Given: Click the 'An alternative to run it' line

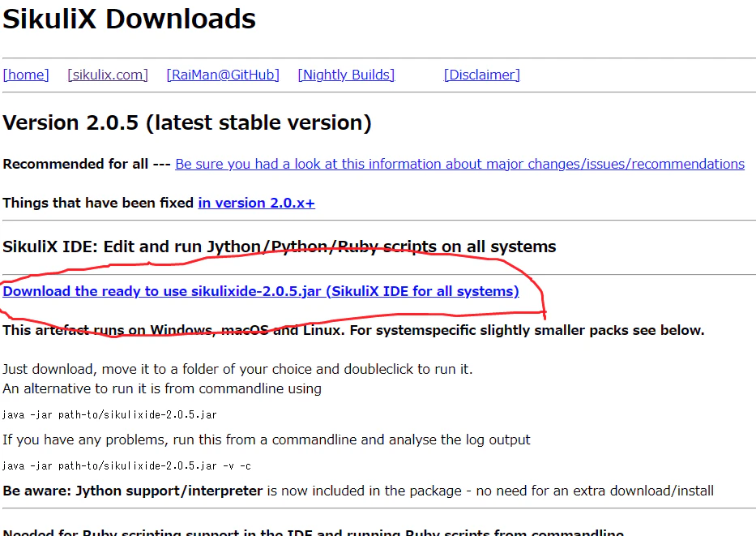Looking at the screenshot, I should coord(162,388).
